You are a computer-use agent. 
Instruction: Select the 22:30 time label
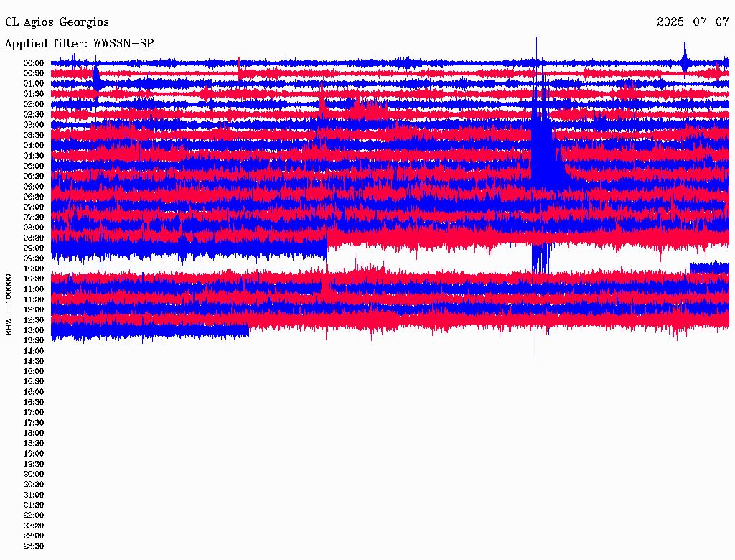[x=34, y=526]
